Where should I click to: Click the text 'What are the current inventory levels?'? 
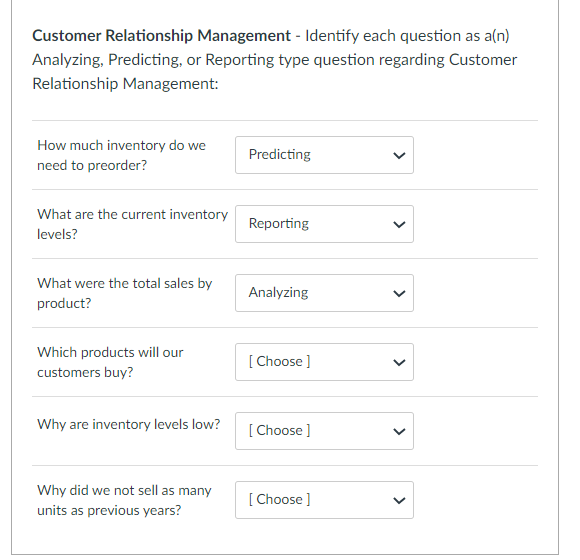132,224
